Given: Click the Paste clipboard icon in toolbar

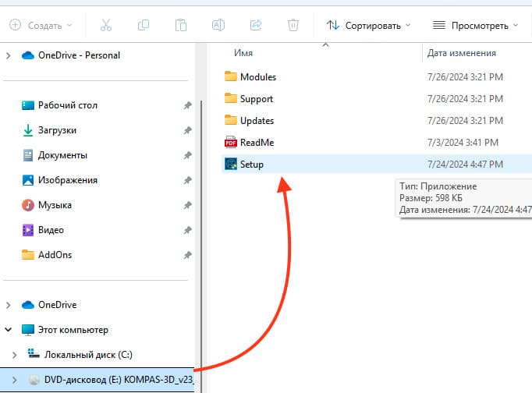Looking at the screenshot, I should click(x=181, y=26).
